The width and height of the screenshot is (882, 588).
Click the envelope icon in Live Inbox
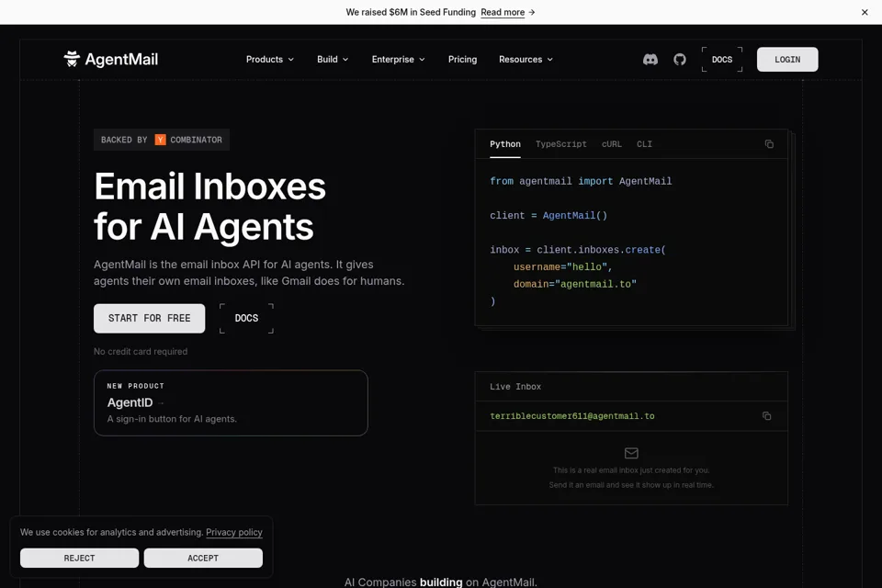[631, 453]
